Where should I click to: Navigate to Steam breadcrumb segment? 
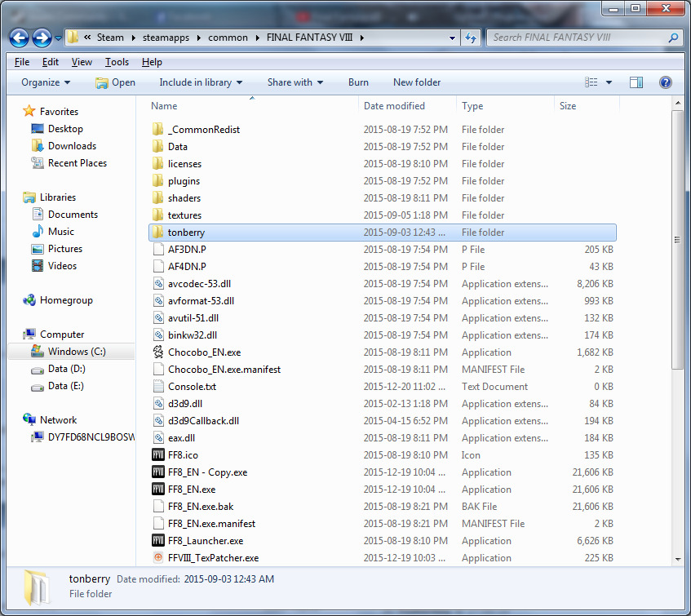[110, 38]
